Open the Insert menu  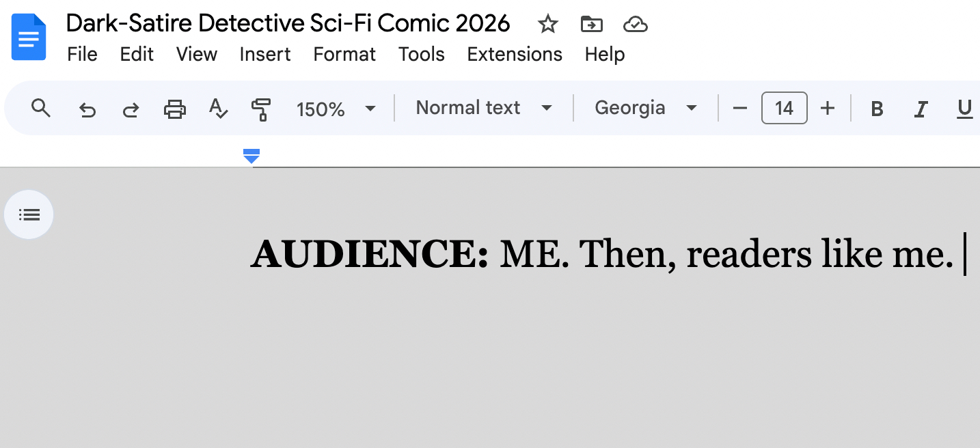[265, 54]
